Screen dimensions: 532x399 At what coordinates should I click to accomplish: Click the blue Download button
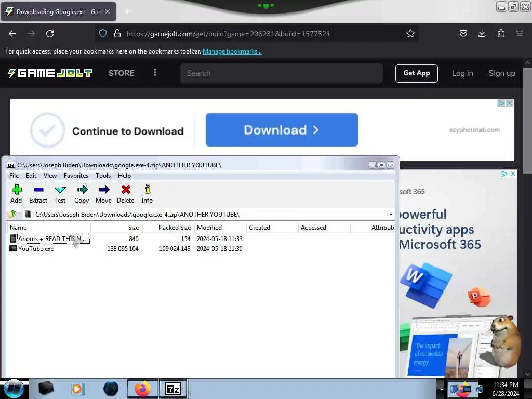pos(282,130)
